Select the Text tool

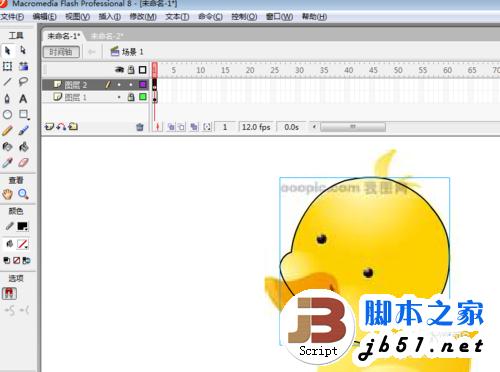click(x=23, y=98)
